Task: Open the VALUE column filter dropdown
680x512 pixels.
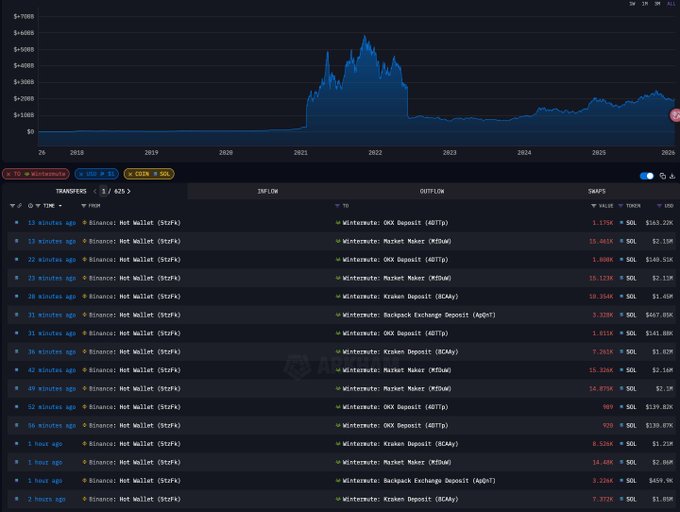Action: click(593, 205)
